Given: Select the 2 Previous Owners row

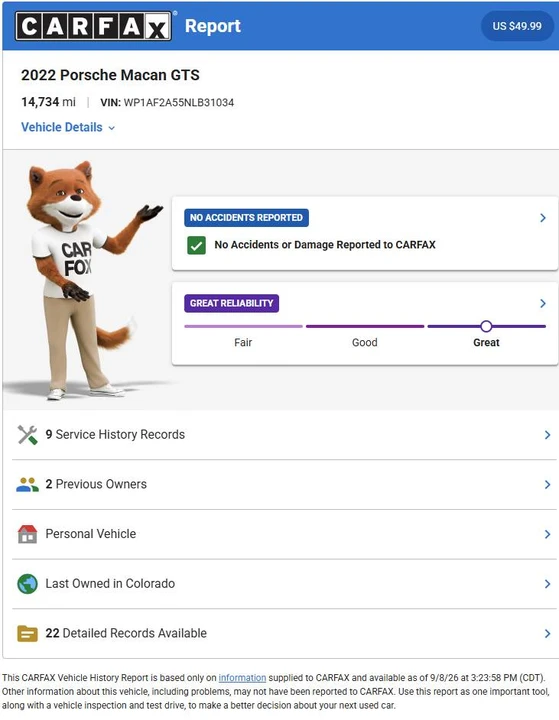Looking at the screenshot, I should (x=284, y=484).
